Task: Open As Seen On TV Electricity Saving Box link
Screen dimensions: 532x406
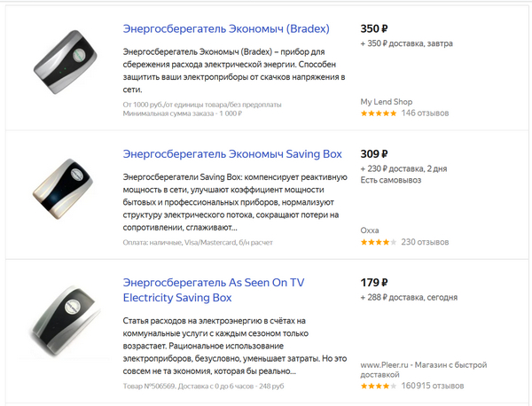Action: (214, 290)
